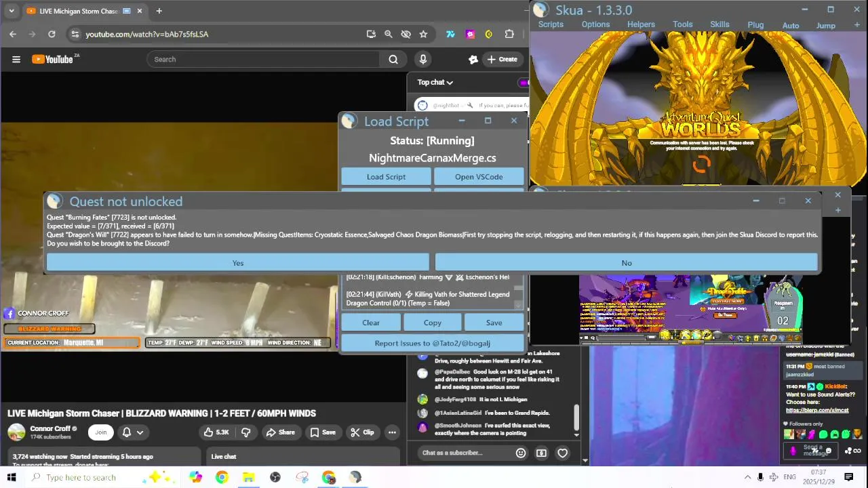Join Connor Croff channel membership

pyautogui.click(x=101, y=432)
